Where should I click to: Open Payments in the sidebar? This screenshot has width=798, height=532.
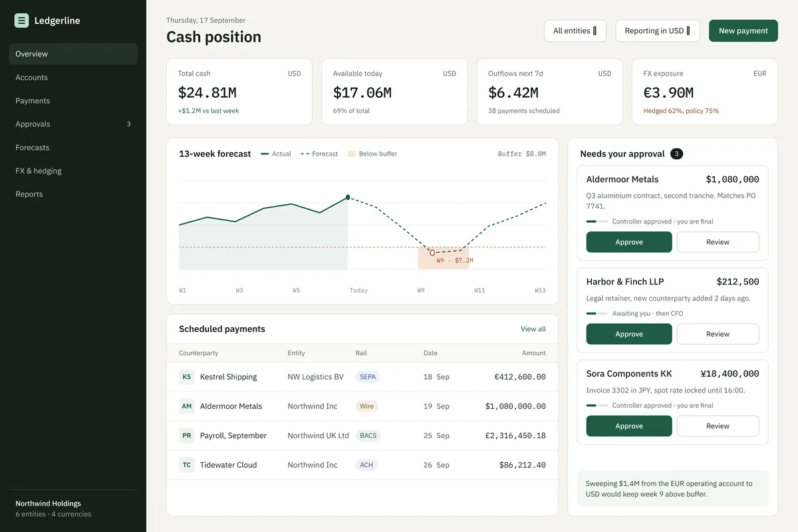point(73,100)
